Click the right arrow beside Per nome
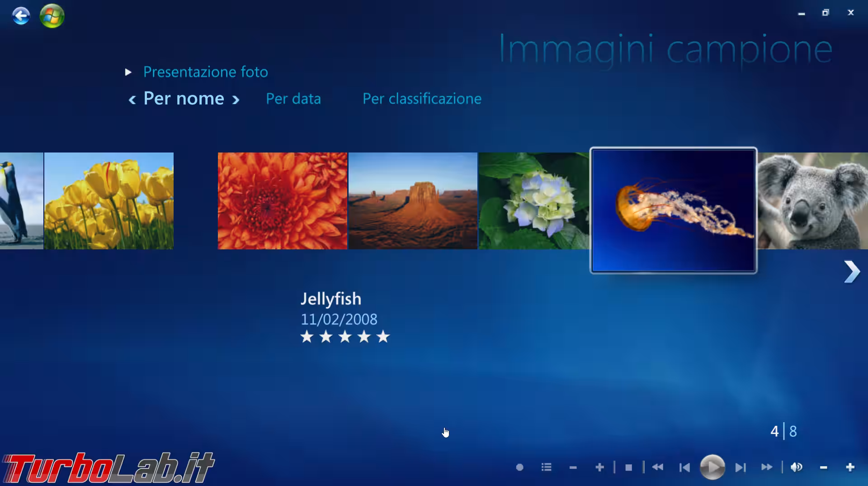The width and height of the screenshot is (868, 486). tap(236, 100)
